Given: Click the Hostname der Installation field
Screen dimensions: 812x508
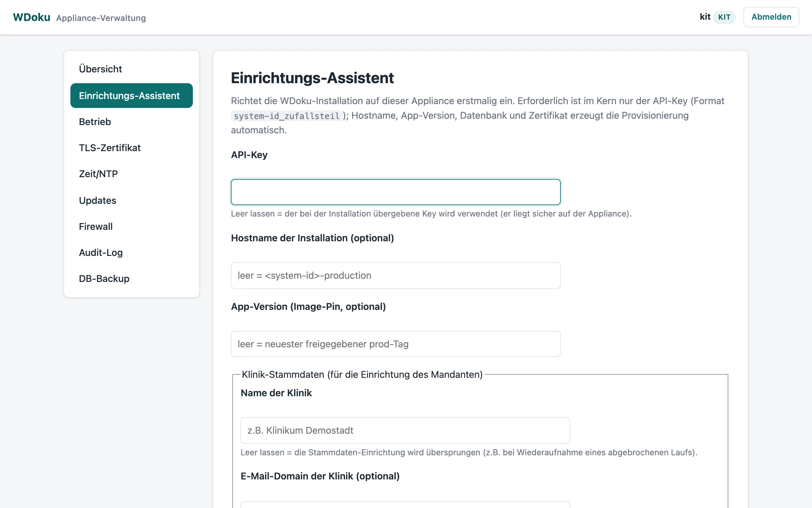Looking at the screenshot, I should click(x=395, y=276).
